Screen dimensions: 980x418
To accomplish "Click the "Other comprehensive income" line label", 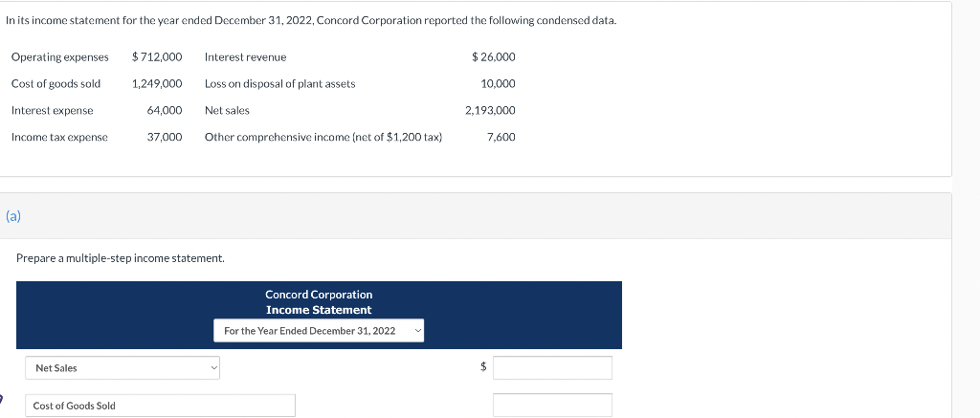I will tap(323, 138).
